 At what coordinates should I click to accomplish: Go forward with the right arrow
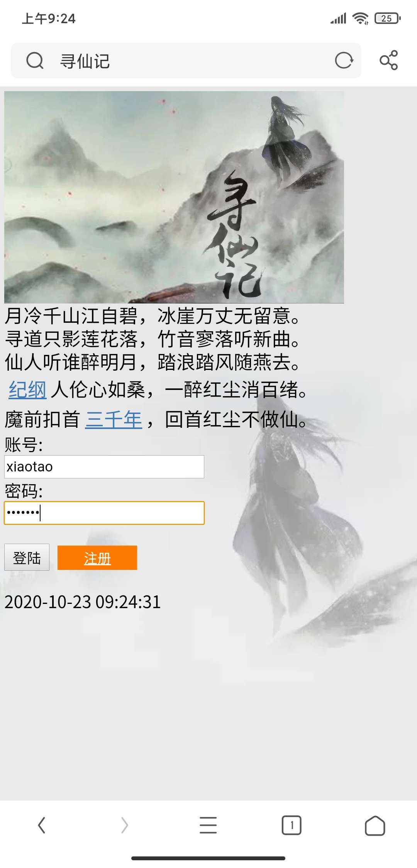click(124, 825)
